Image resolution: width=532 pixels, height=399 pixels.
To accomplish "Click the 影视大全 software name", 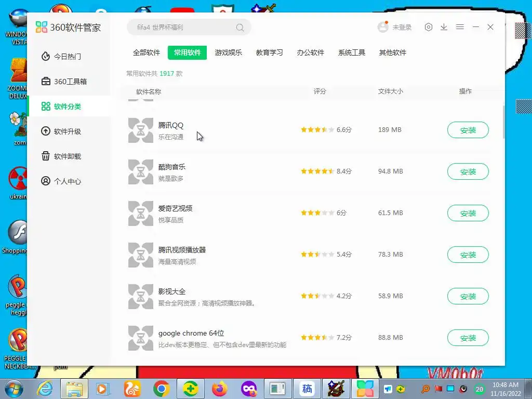I will click(171, 291).
